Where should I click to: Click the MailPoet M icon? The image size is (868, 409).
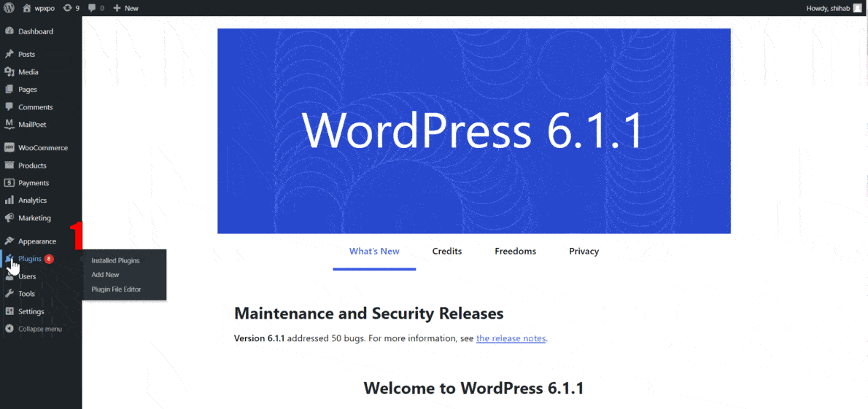pyautogui.click(x=9, y=124)
